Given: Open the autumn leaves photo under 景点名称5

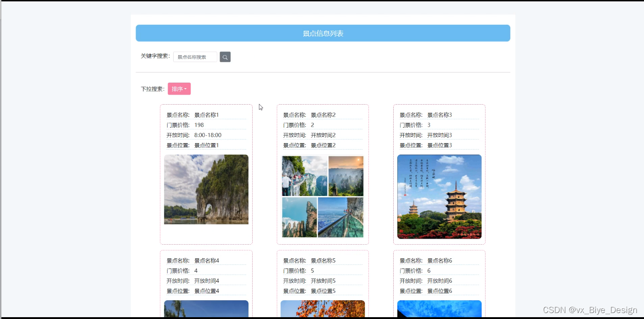Looking at the screenshot, I should coord(323,309).
